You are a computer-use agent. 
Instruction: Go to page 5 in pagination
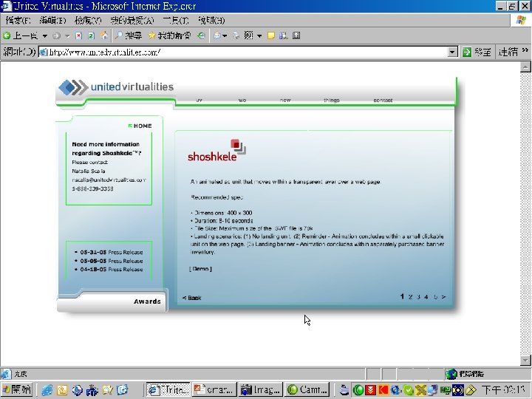tap(435, 297)
